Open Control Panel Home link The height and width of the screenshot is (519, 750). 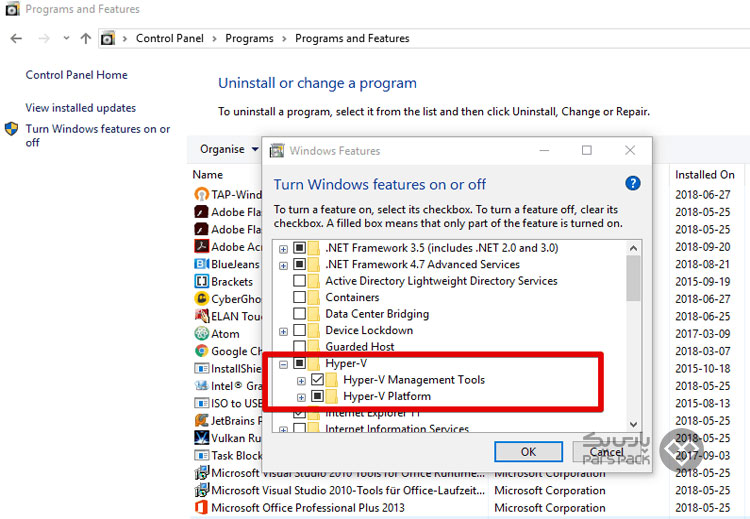coord(77,75)
